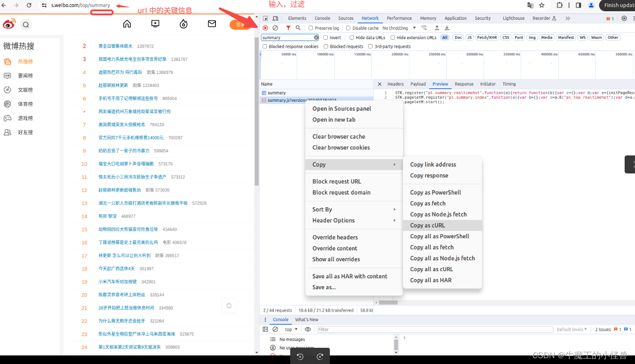Click Finish update button
The height and width of the screenshot is (364, 635).
tap(618, 5)
